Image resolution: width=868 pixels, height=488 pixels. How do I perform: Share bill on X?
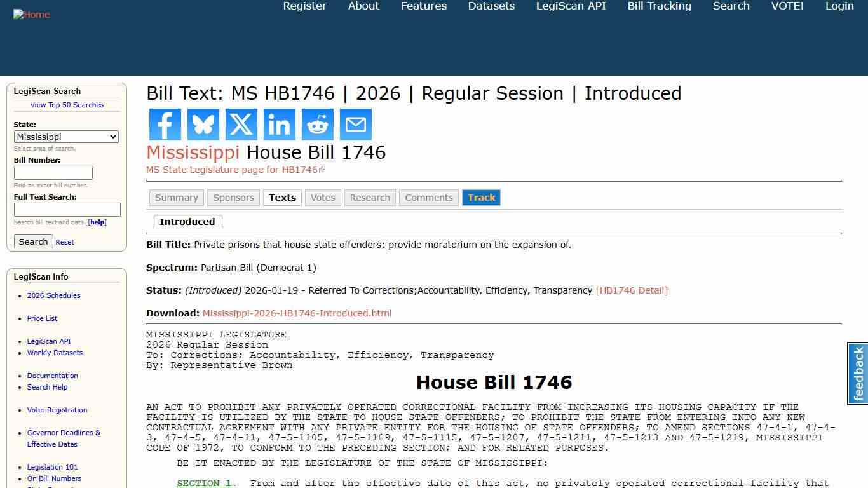tap(241, 125)
